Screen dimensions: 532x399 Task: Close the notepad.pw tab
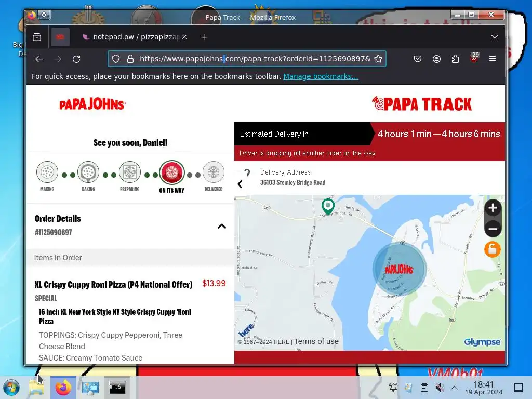(184, 37)
